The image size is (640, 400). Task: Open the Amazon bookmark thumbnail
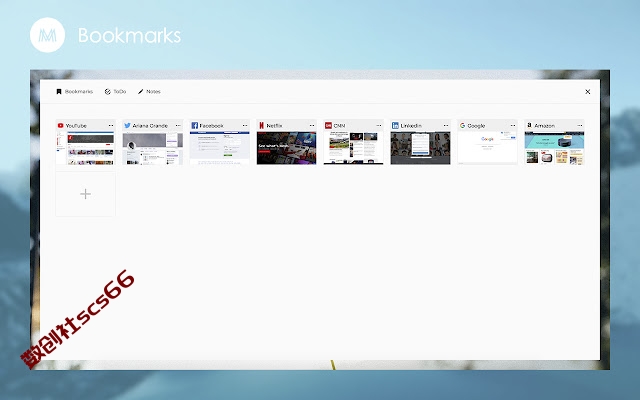click(x=554, y=148)
